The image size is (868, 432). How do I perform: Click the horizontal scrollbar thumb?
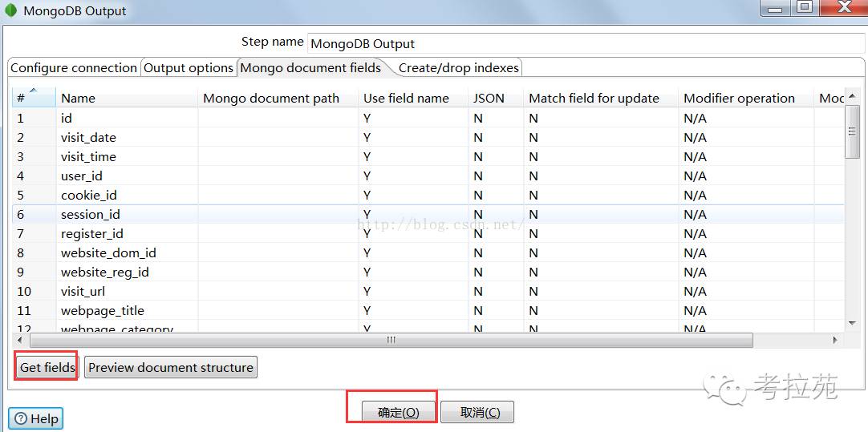(x=391, y=340)
